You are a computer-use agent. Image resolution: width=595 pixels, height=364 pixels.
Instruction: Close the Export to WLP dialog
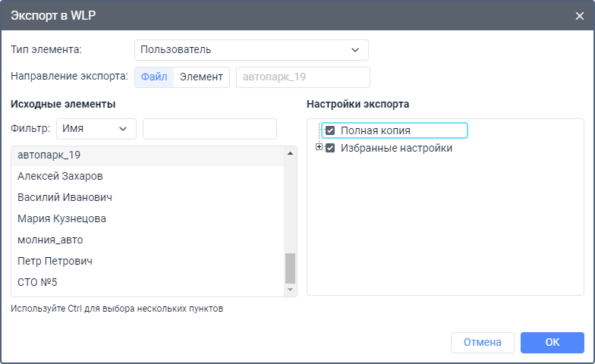click(x=579, y=16)
